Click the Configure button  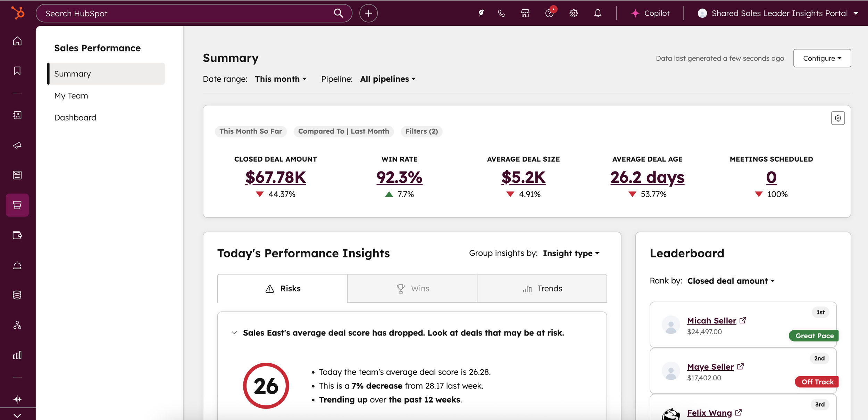[822, 58]
